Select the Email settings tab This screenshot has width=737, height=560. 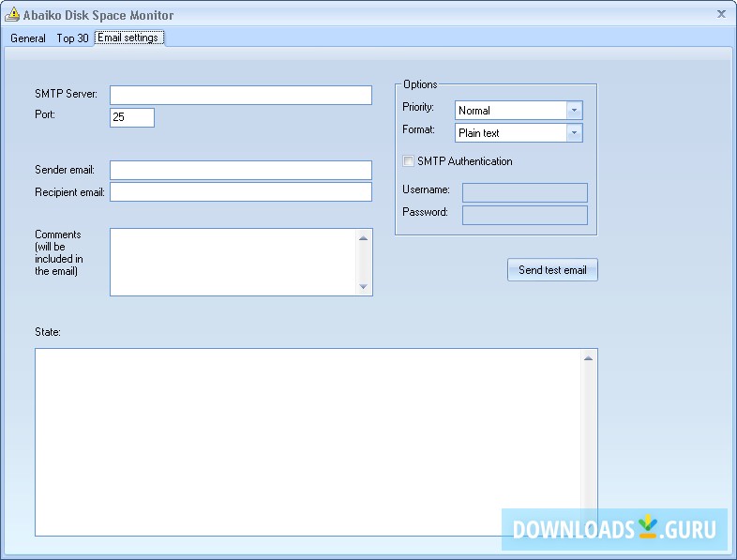(128, 38)
